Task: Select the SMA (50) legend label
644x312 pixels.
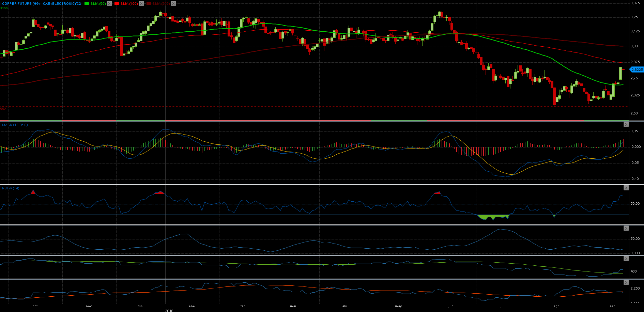Action: (x=98, y=3)
